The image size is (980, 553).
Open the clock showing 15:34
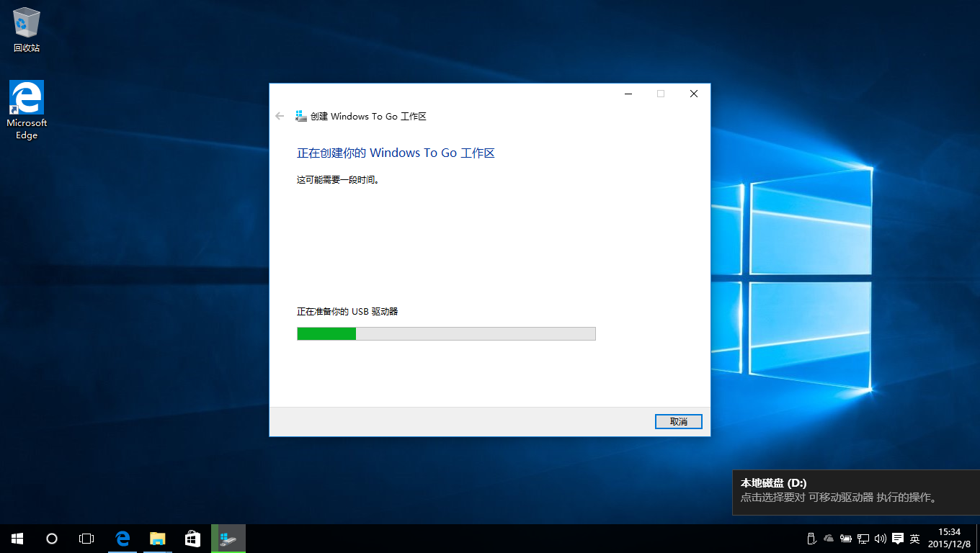pyautogui.click(x=949, y=538)
